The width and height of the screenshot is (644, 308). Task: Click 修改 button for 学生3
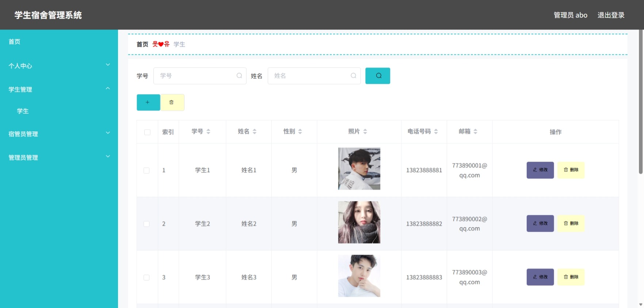pyautogui.click(x=540, y=277)
